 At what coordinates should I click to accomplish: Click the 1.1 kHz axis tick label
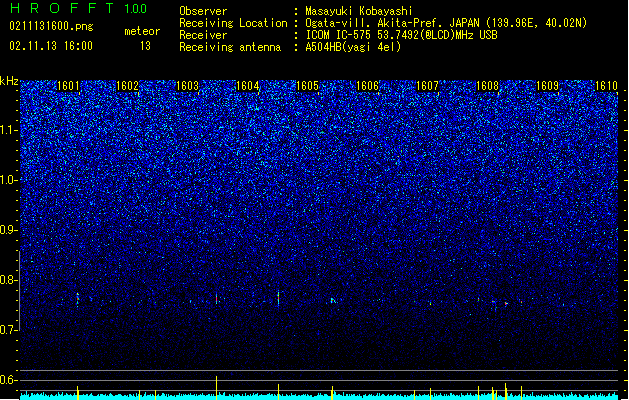8,130
